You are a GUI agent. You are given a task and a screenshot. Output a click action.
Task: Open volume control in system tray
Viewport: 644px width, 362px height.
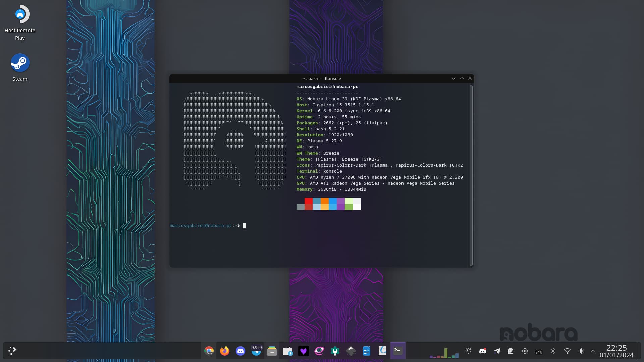[x=581, y=351]
